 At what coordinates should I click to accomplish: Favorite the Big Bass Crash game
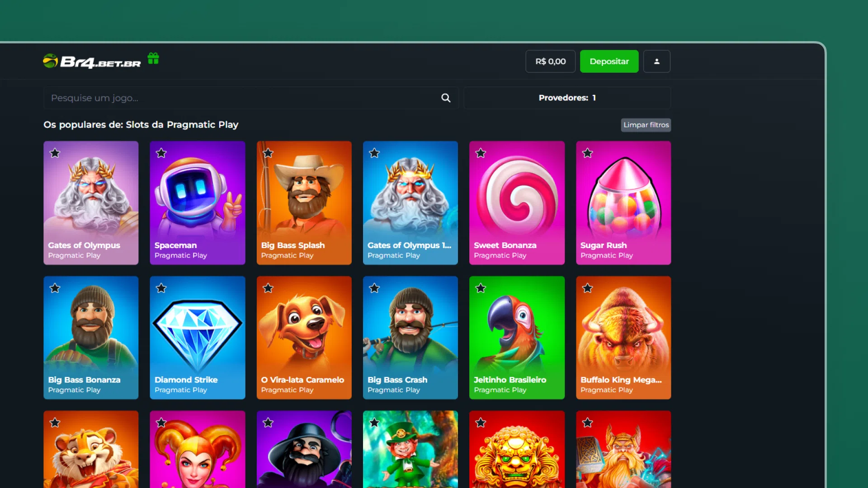374,288
